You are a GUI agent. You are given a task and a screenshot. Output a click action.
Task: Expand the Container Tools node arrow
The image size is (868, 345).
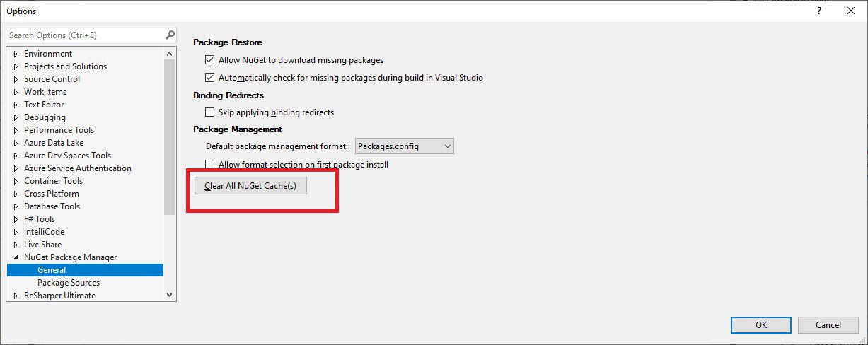point(16,181)
